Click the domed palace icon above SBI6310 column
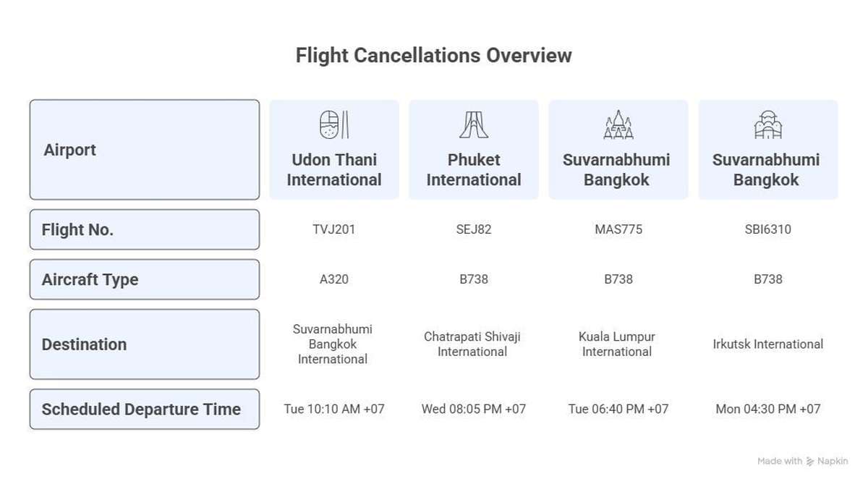 (767, 124)
